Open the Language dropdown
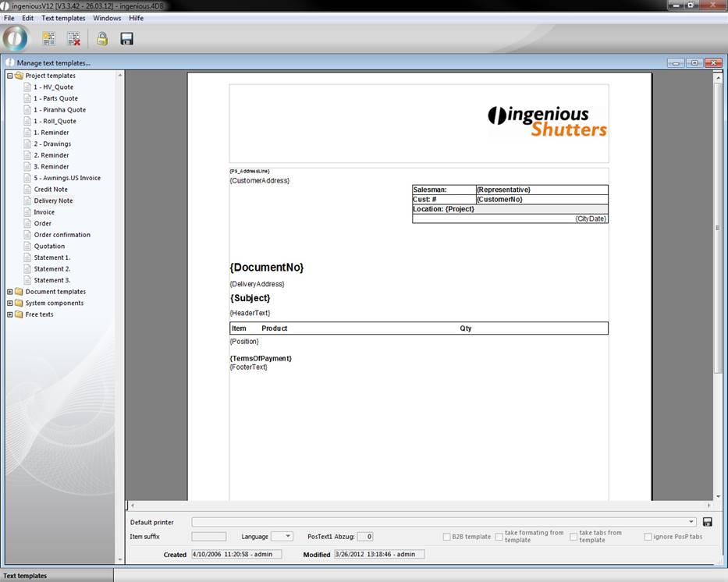The image size is (728, 582). 286,537
